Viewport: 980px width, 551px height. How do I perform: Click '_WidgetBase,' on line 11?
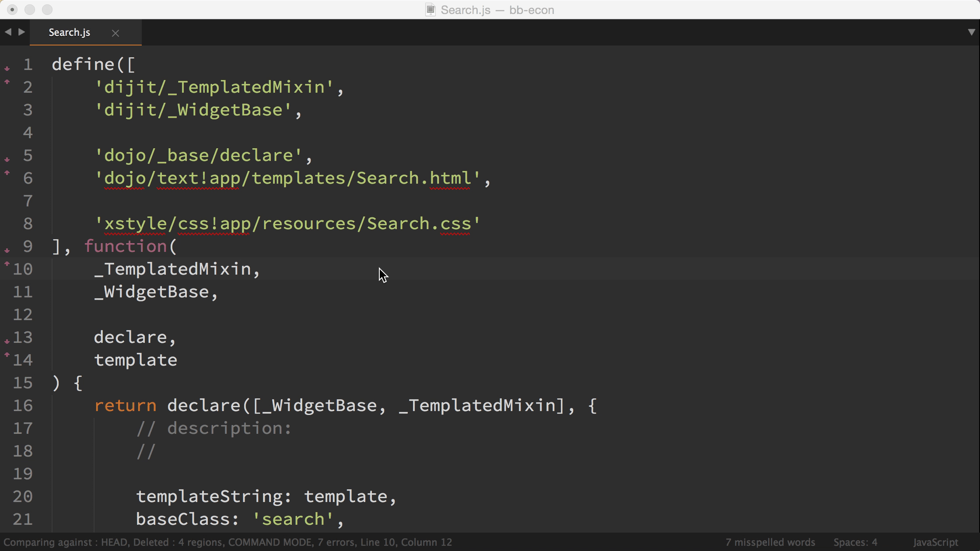tap(156, 292)
